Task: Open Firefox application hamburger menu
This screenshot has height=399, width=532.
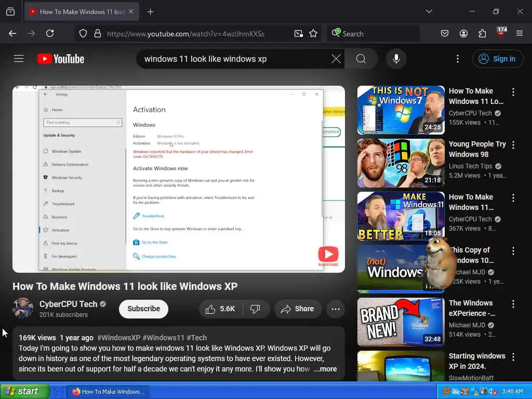Action: [x=520, y=33]
